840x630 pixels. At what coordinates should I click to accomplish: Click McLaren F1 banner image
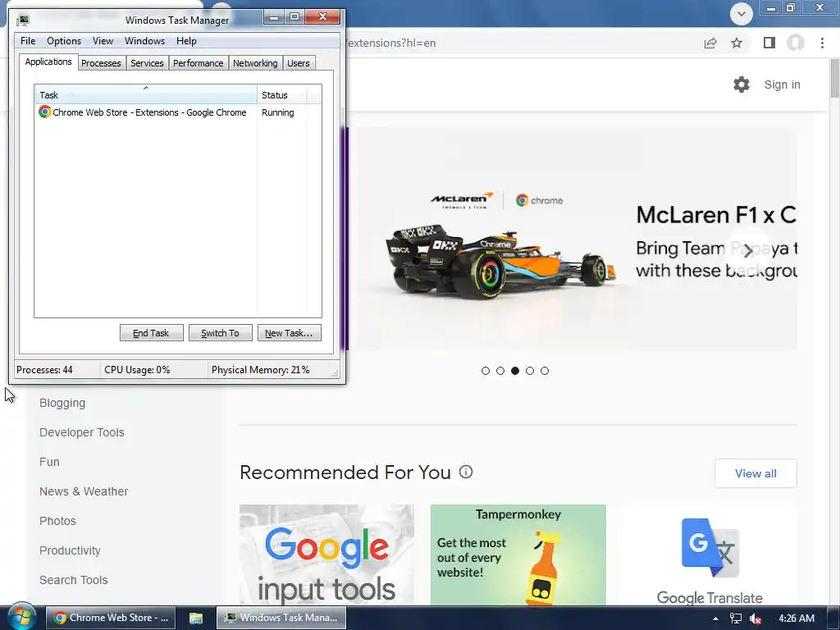click(577, 240)
